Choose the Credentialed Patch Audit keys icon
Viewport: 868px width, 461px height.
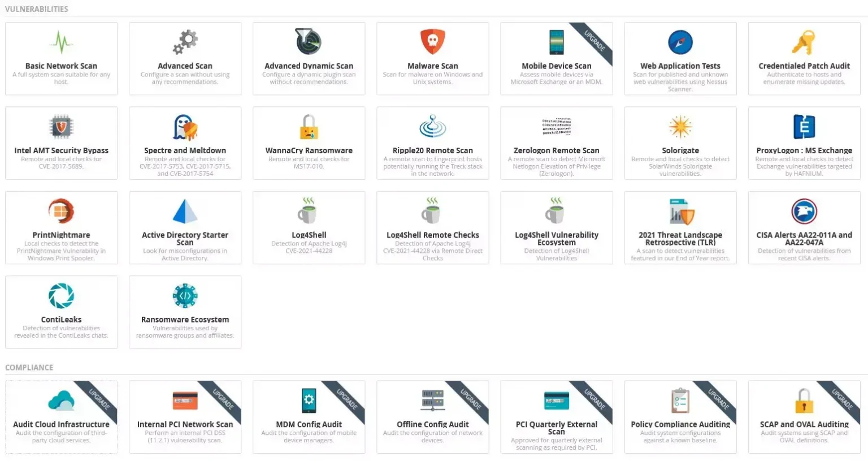pyautogui.click(x=804, y=42)
